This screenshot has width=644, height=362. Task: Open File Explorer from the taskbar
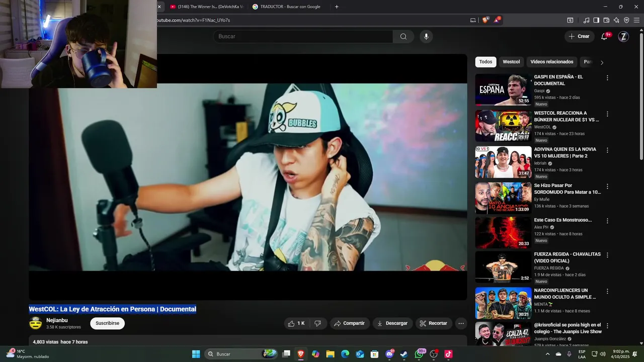330,354
